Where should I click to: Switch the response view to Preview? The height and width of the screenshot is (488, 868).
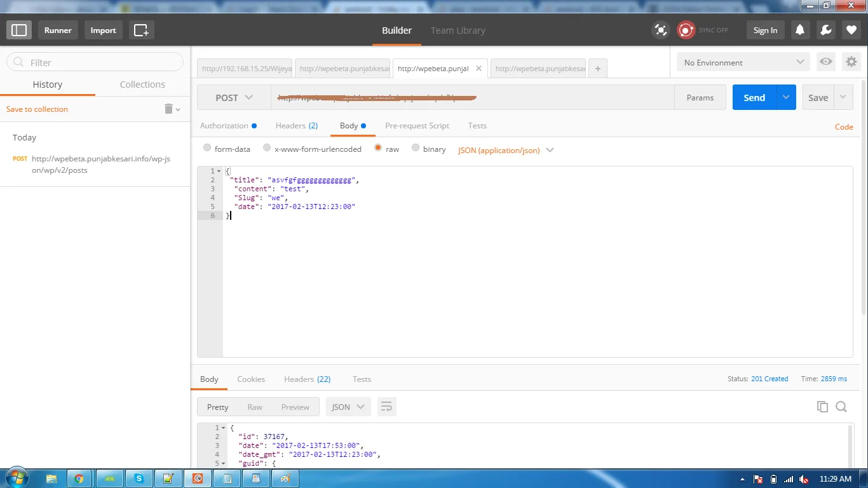[295, 407]
